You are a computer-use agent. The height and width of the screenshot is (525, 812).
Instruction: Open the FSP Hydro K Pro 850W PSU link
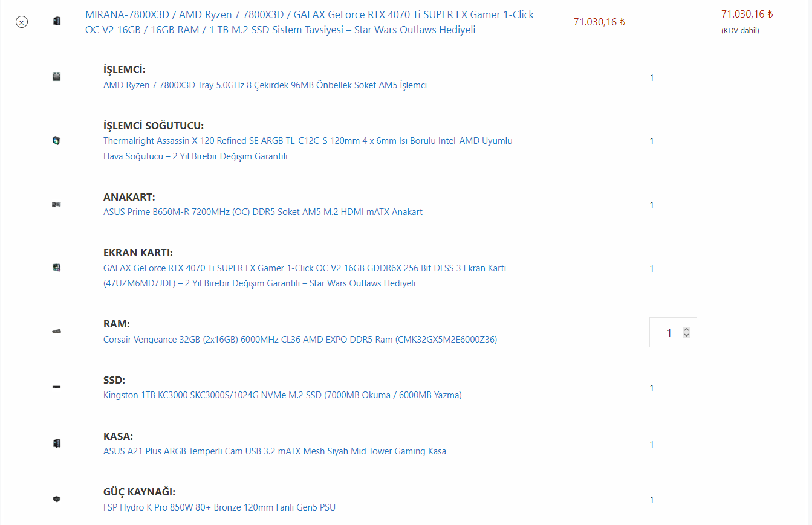[219, 507]
